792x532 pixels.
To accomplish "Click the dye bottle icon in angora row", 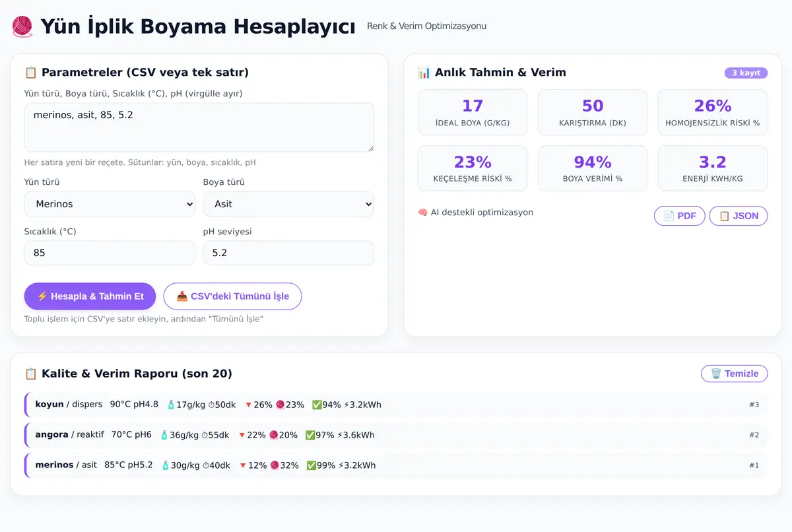I will 165,435.
